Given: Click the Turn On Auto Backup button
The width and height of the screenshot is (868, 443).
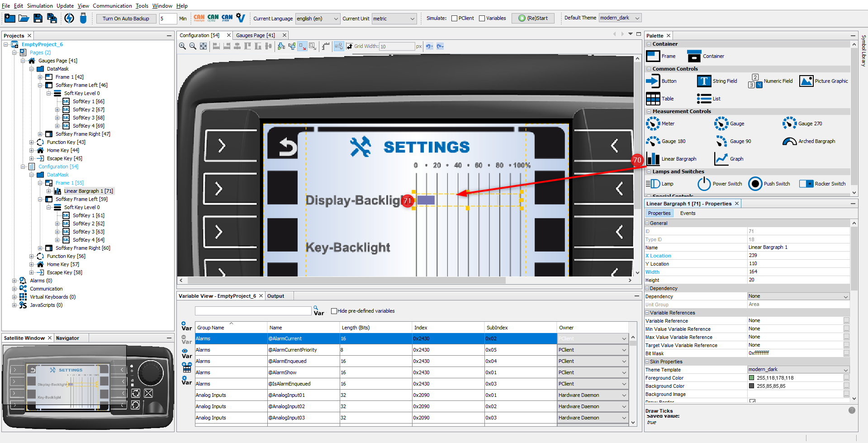Looking at the screenshot, I should [126, 19].
